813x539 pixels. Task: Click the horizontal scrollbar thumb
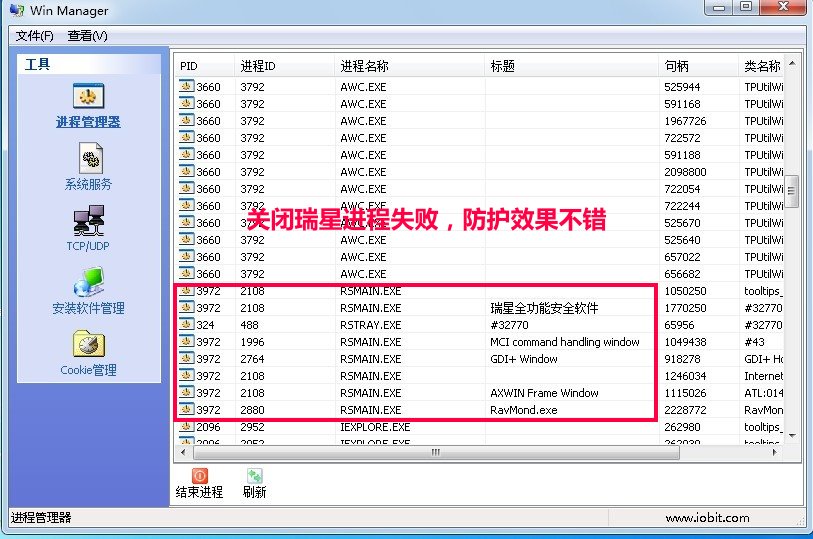pyautogui.click(x=436, y=452)
